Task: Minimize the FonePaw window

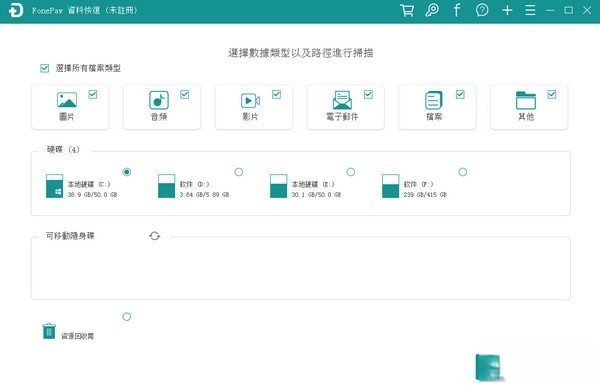Action: (550, 10)
